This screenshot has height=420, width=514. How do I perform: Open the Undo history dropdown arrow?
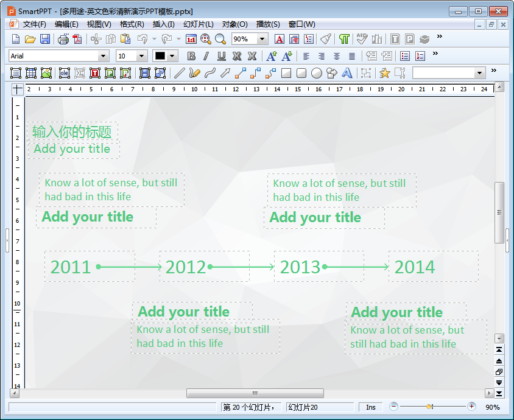[x=154, y=39]
